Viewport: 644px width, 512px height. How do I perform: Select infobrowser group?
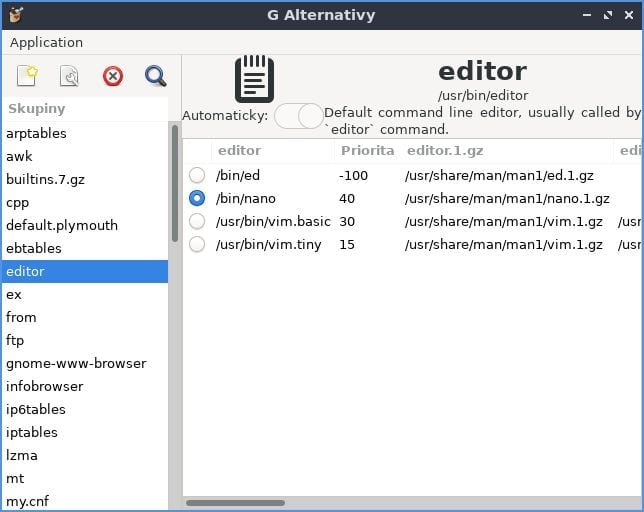[x=85, y=386]
